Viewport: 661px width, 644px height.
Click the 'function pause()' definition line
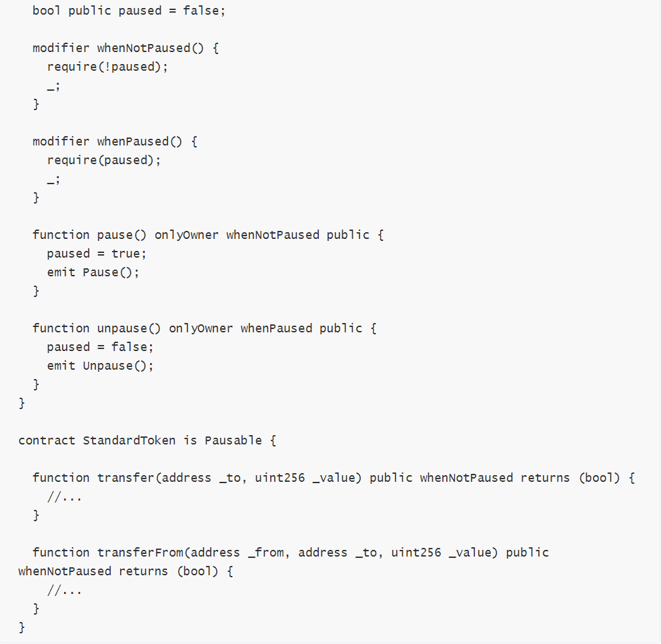tap(208, 235)
